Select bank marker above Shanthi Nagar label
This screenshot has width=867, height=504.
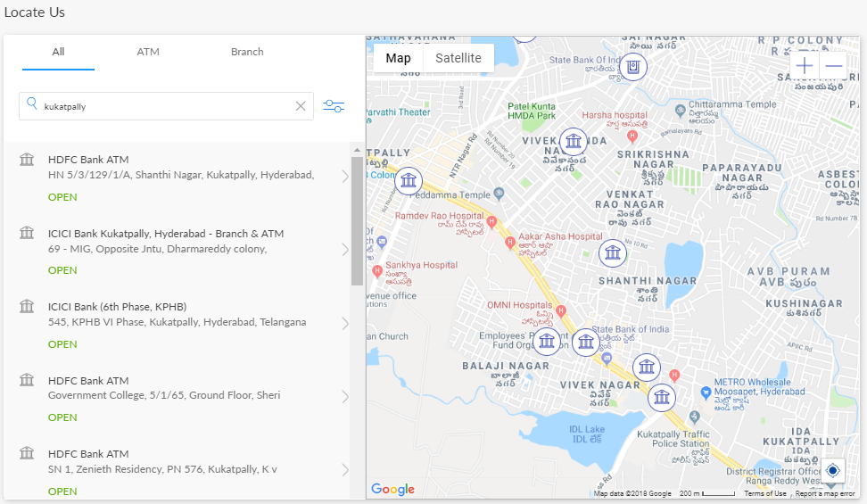point(612,253)
